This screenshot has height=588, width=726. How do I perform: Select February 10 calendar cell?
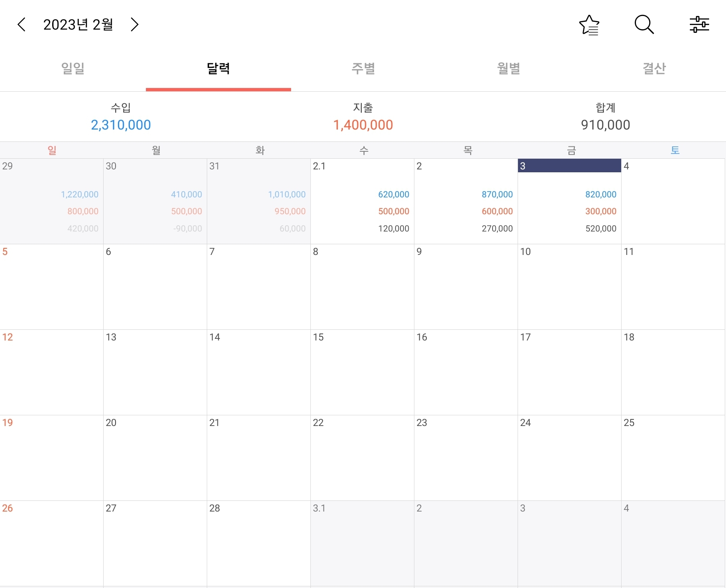click(x=569, y=287)
